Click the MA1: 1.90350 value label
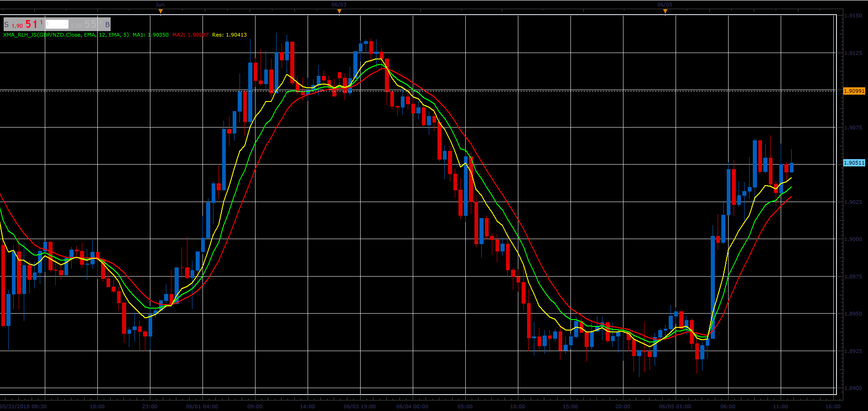Screen dimensions: 868x411 pyautogui.click(x=150, y=35)
